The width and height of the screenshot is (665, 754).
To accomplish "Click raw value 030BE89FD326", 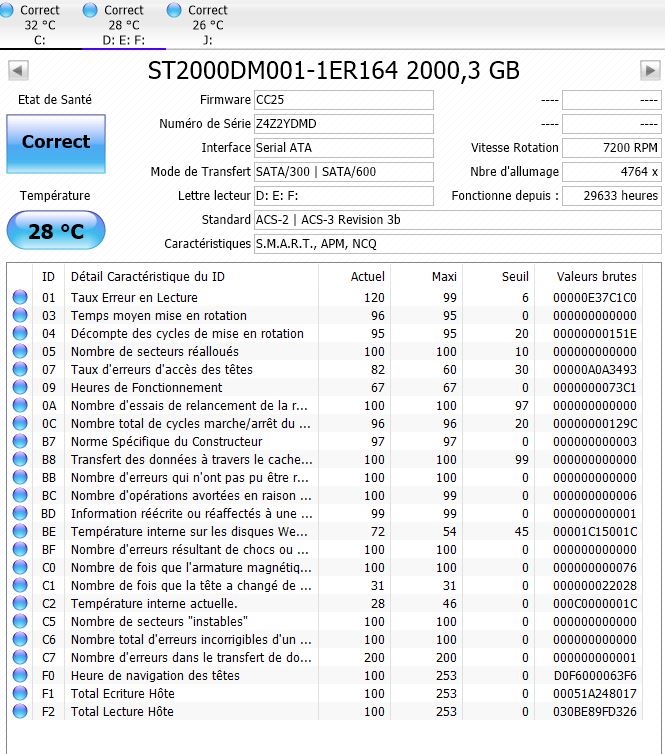I will point(595,712).
